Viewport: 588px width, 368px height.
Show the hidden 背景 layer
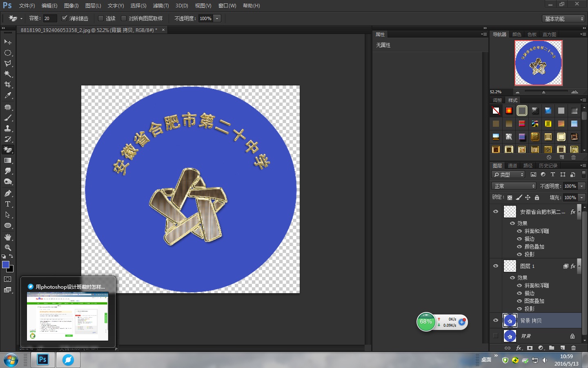(x=496, y=336)
